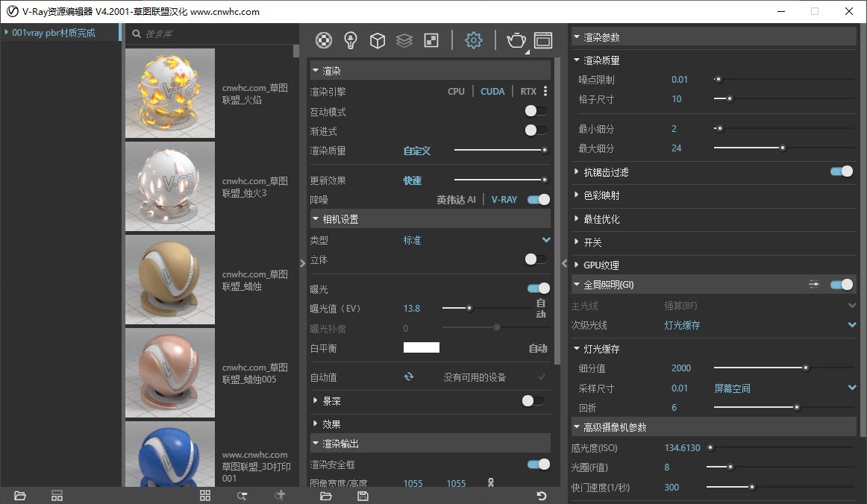Toggle the 互动模式 switch

[534, 111]
